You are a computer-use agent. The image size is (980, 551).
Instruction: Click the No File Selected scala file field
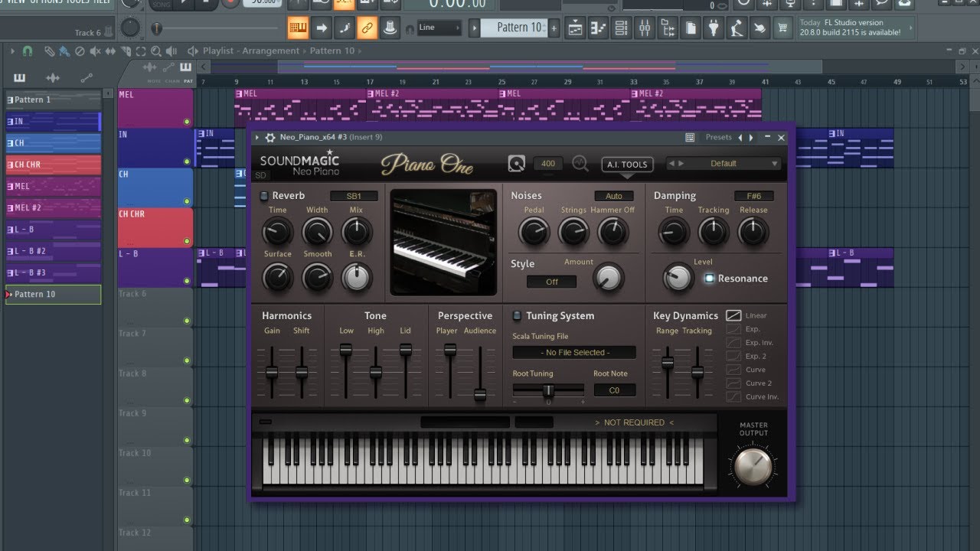(574, 353)
